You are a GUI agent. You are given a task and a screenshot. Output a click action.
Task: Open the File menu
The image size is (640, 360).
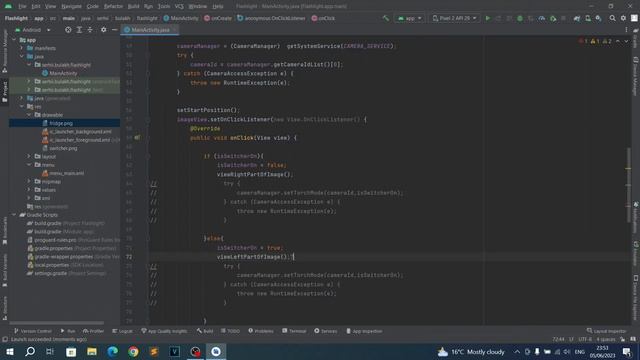[22, 7]
